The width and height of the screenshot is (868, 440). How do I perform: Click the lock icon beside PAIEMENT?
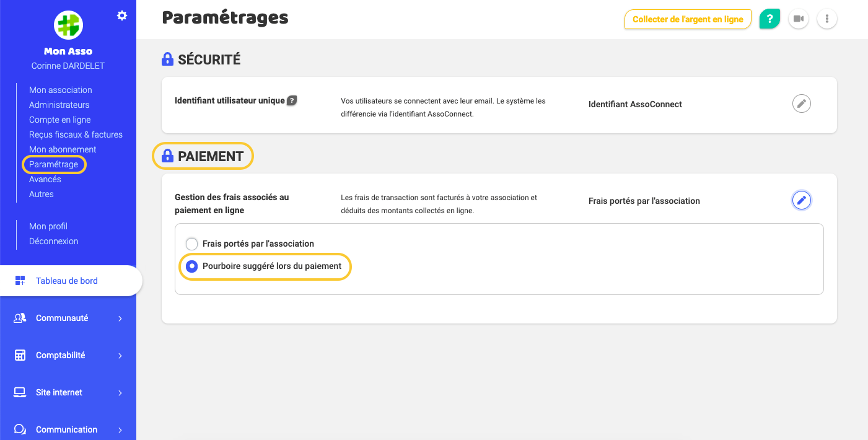click(x=167, y=156)
